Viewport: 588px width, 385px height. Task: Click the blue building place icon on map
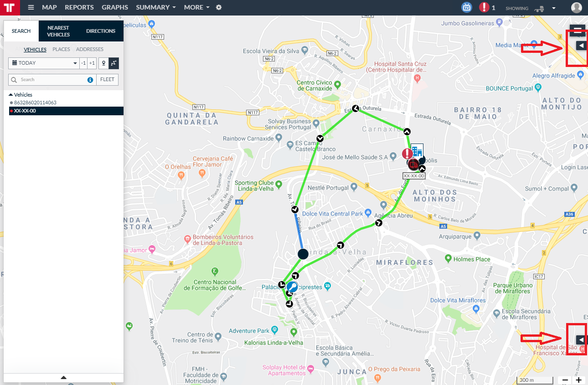417,150
